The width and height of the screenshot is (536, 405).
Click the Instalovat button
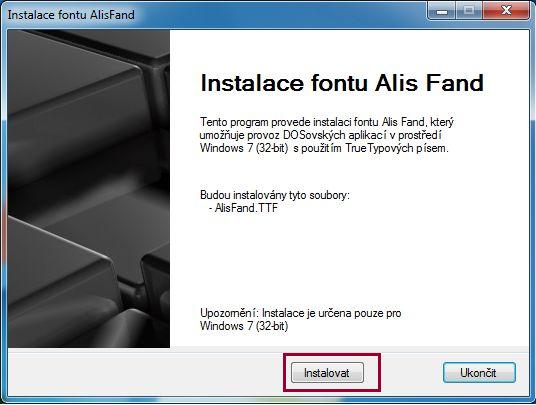pos(327,373)
